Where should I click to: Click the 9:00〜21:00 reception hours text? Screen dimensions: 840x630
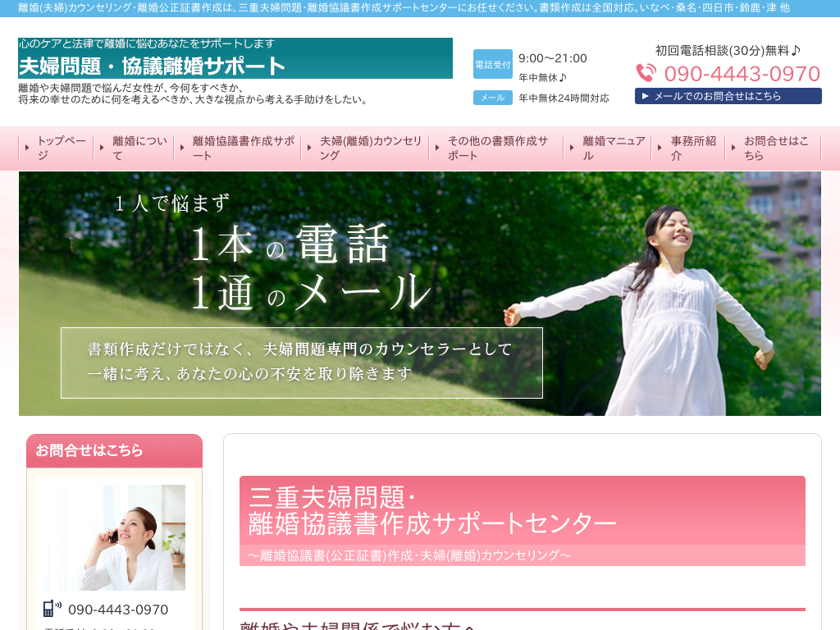[x=552, y=58]
